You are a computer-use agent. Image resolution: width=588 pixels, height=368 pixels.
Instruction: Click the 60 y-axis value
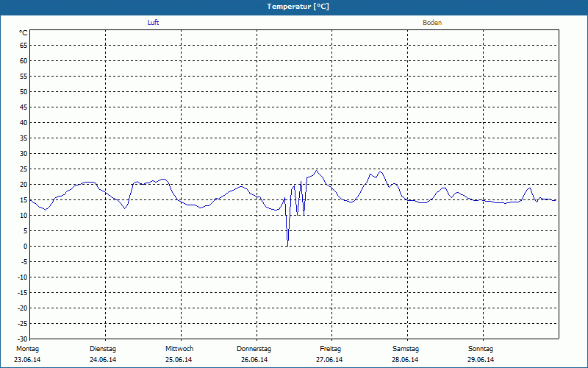(x=24, y=61)
